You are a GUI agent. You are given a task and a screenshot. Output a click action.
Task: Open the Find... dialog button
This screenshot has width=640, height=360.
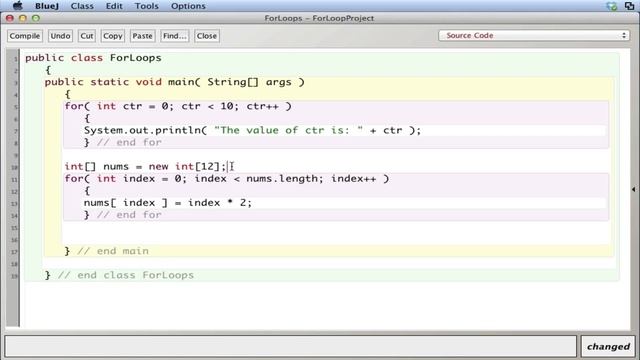coord(174,36)
